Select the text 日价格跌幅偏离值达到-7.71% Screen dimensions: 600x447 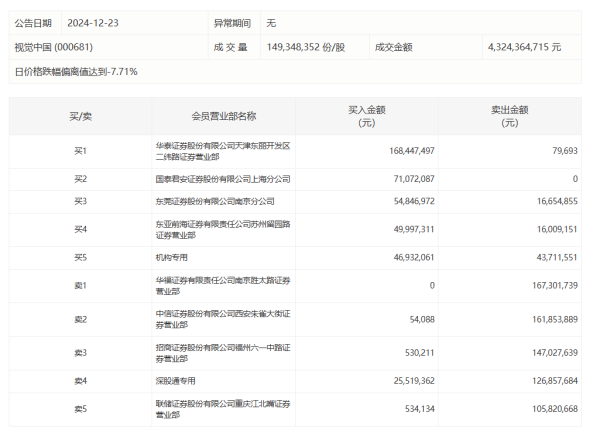click(76, 72)
